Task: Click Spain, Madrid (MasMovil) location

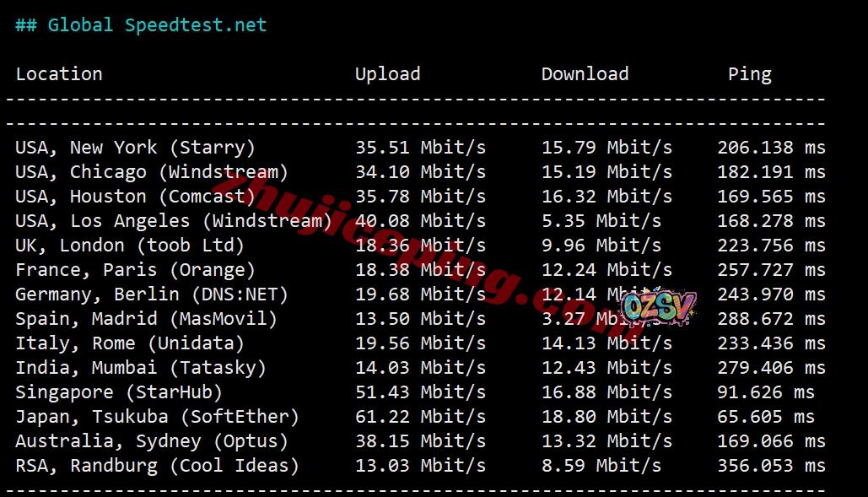Action: pyautogui.click(x=146, y=319)
